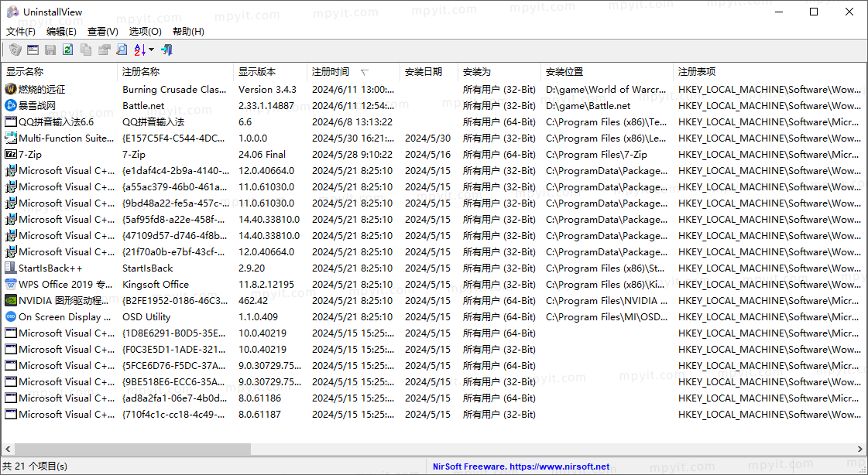
Task: Open the NirSoft Freeware website link
Action: click(x=521, y=466)
